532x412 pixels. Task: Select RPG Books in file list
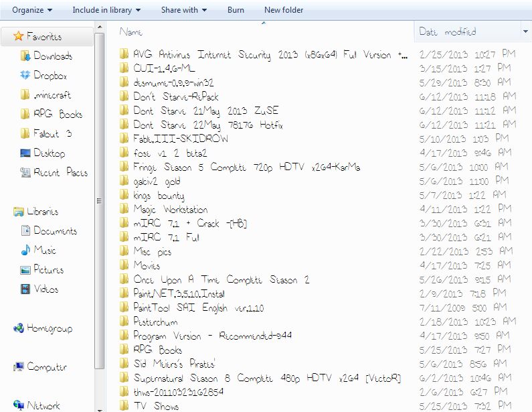158,350
